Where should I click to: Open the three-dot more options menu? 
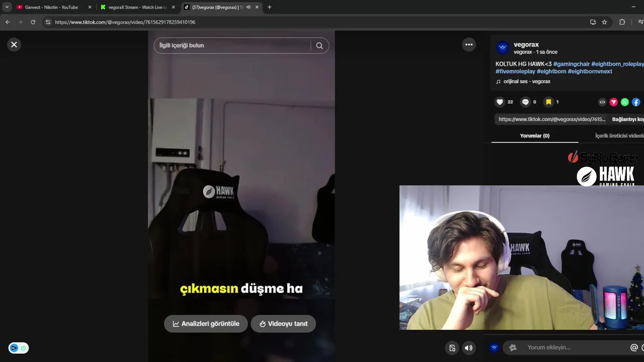pyautogui.click(x=469, y=45)
